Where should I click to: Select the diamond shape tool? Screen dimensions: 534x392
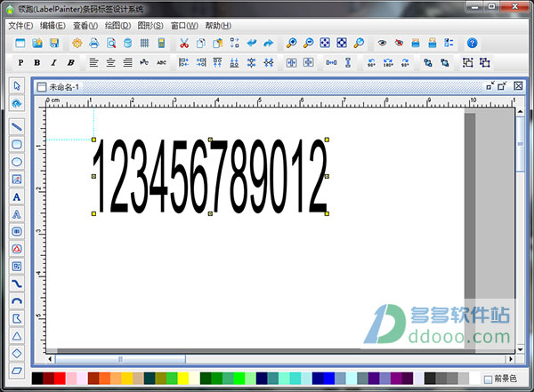click(x=17, y=354)
